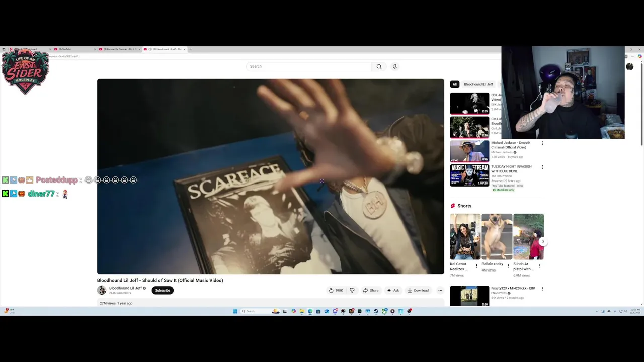
Task: Open Bailalo rocky dog short thumbnail
Action: click(497, 236)
